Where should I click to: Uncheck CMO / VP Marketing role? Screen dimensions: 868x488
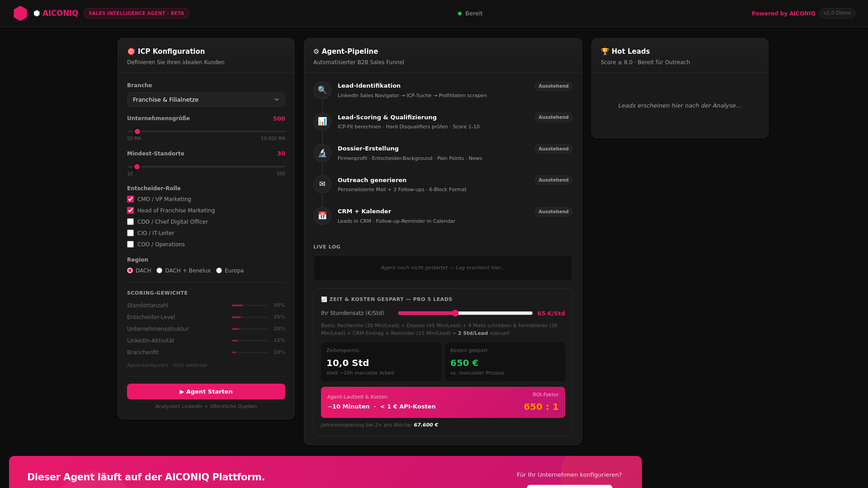(x=131, y=199)
